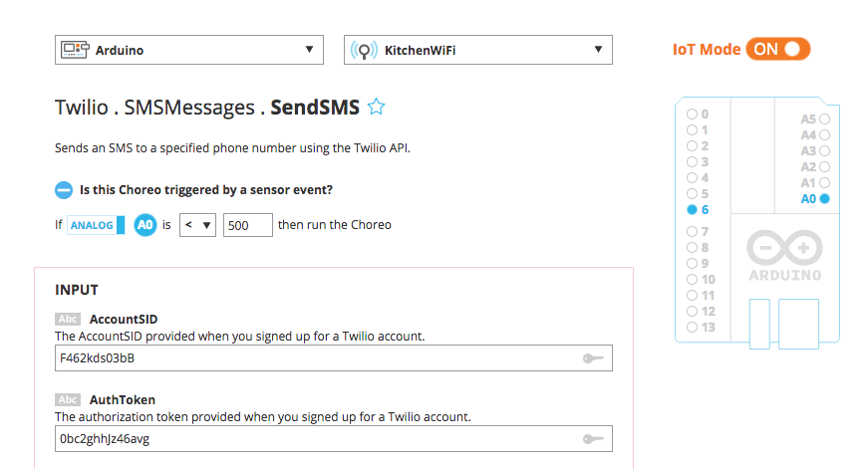Collapse the sensor event section minus icon
This screenshot has height=469, width=868.
(x=64, y=190)
